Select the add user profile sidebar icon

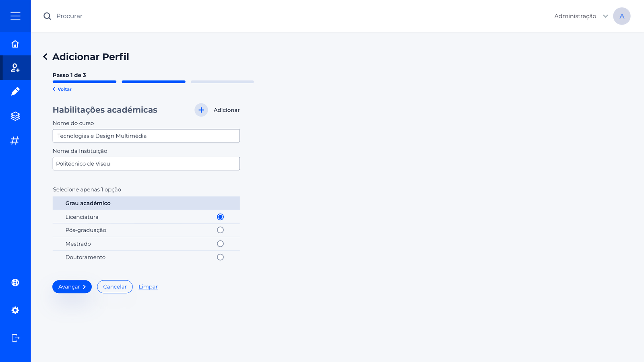15,68
